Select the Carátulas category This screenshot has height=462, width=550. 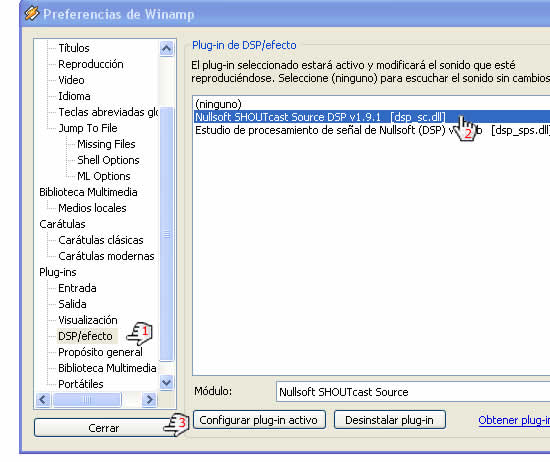(x=62, y=224)
